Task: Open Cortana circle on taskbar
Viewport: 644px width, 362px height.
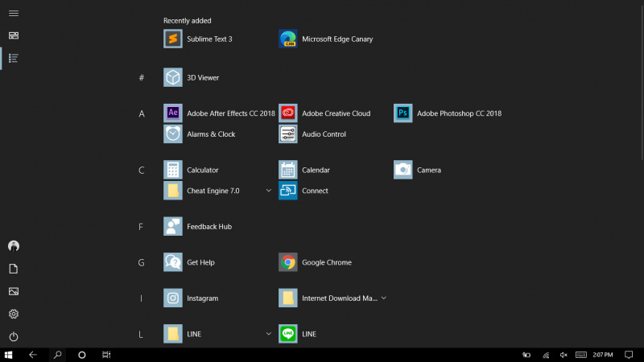Action: click(82, 355)
